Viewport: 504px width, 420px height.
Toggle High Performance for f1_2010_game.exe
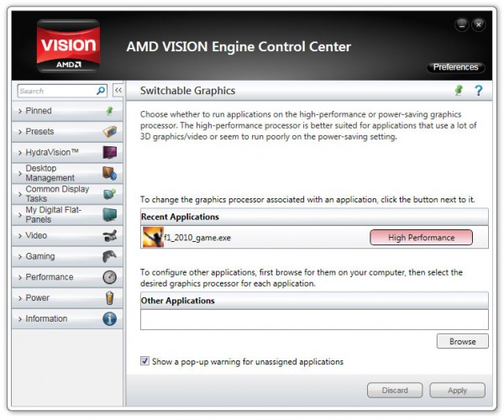[x=421, y=238]
